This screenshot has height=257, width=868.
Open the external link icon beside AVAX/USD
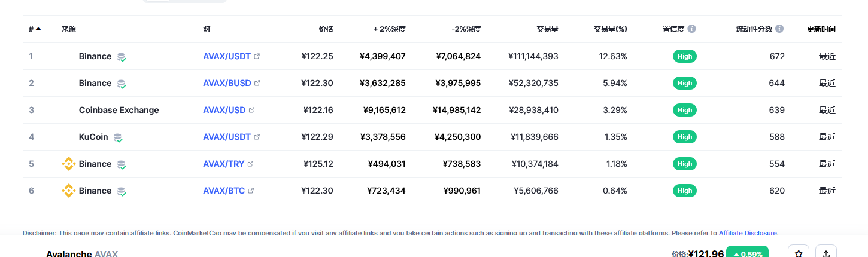pos(252,110)
